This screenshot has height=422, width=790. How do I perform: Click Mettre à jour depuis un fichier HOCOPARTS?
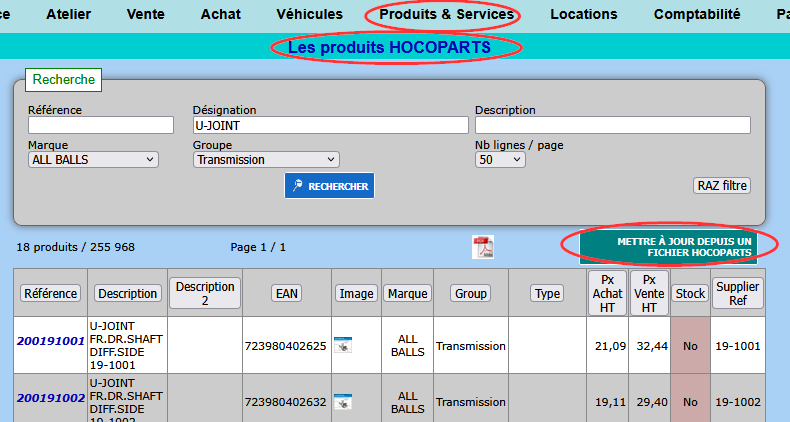[x=668, y=247]
